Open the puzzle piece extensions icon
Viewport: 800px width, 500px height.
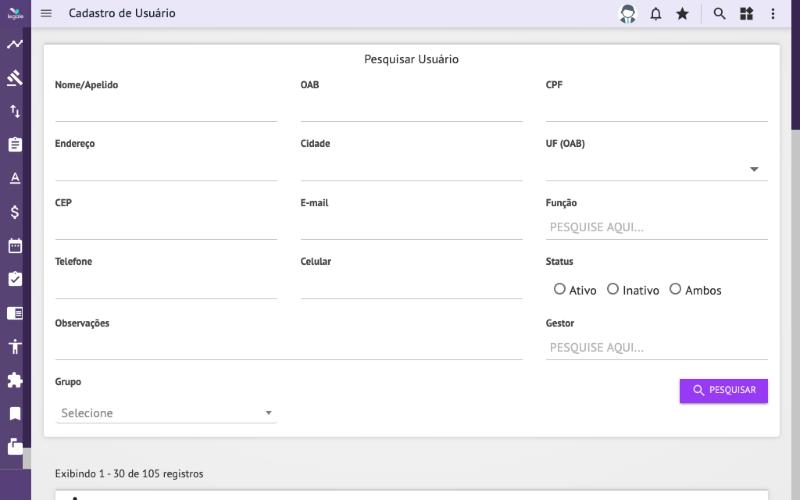[15, 380]
